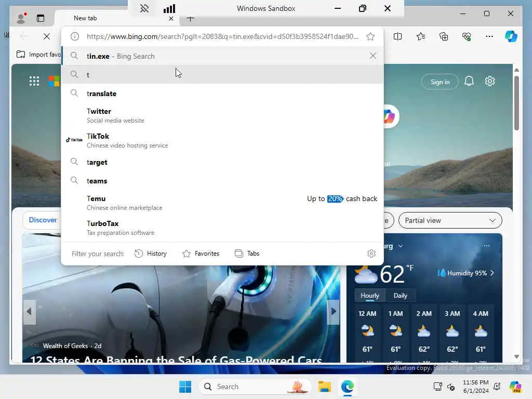Viewport: 532px width, 399px height.
Task: Expand the Partial view dropdown
Action: click(450, 220)
